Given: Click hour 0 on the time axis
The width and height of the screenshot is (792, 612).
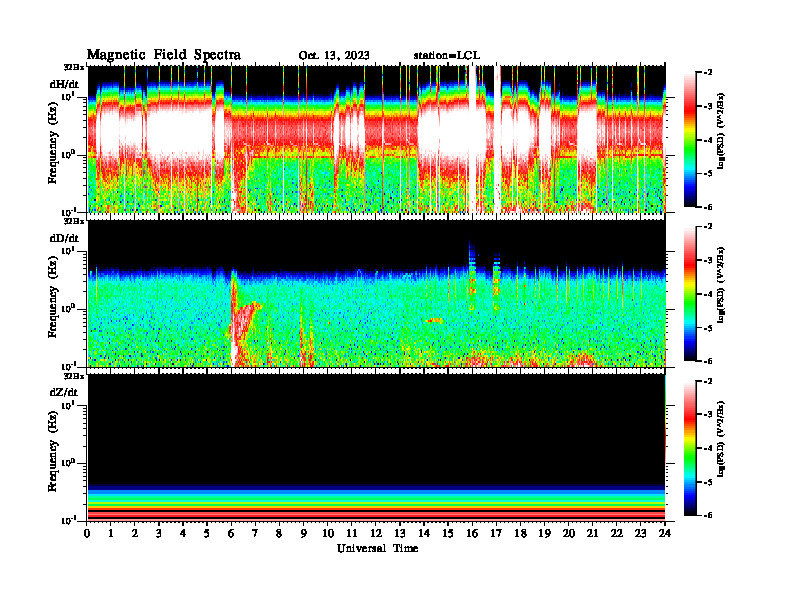Looking at the screenshot, I should pos(87,533).
